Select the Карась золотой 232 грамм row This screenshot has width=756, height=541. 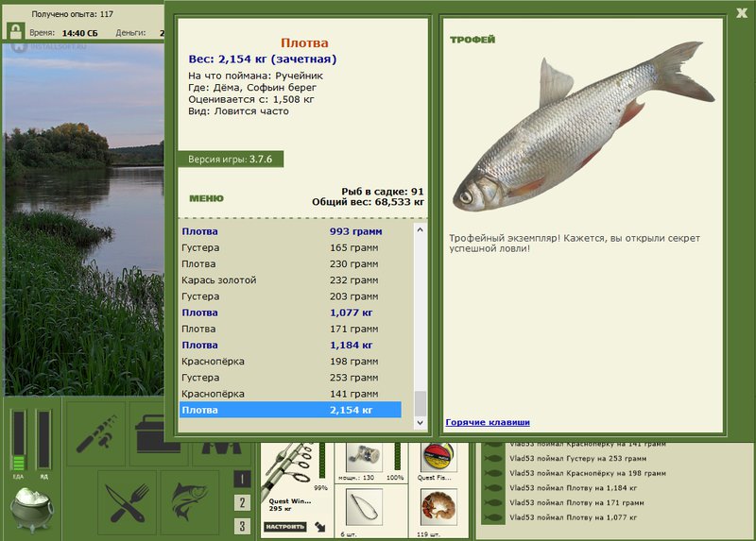click(290, 279)
